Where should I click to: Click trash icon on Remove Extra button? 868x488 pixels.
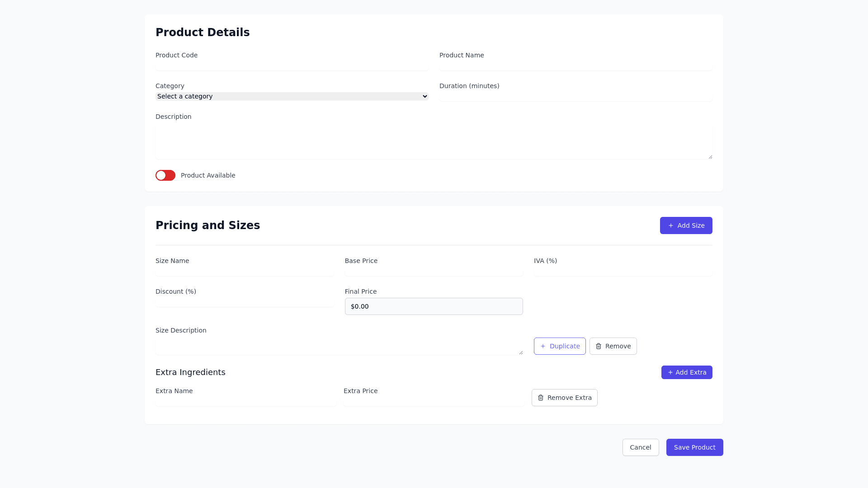[x=541, y=398]
